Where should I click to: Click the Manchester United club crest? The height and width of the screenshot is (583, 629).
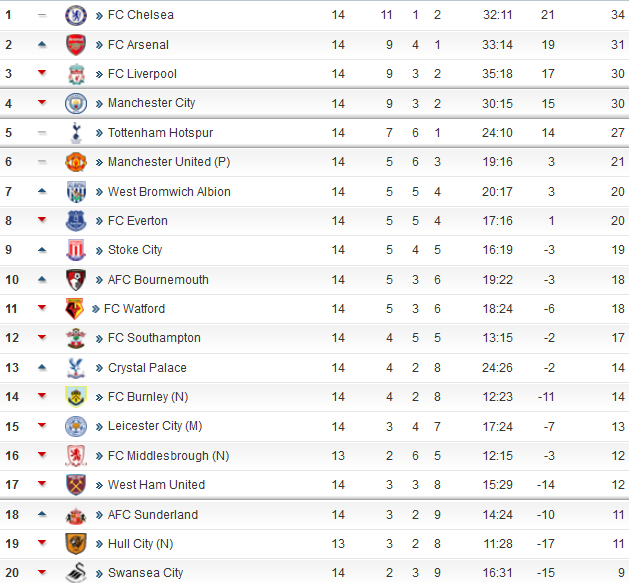point(76,162)
